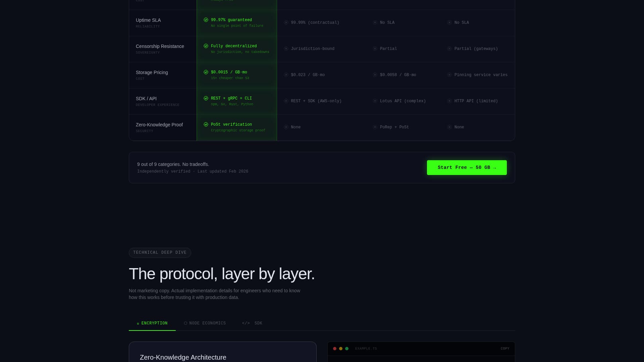
Task: Click Start Free — 50 GB button
Action: point(467,168)
